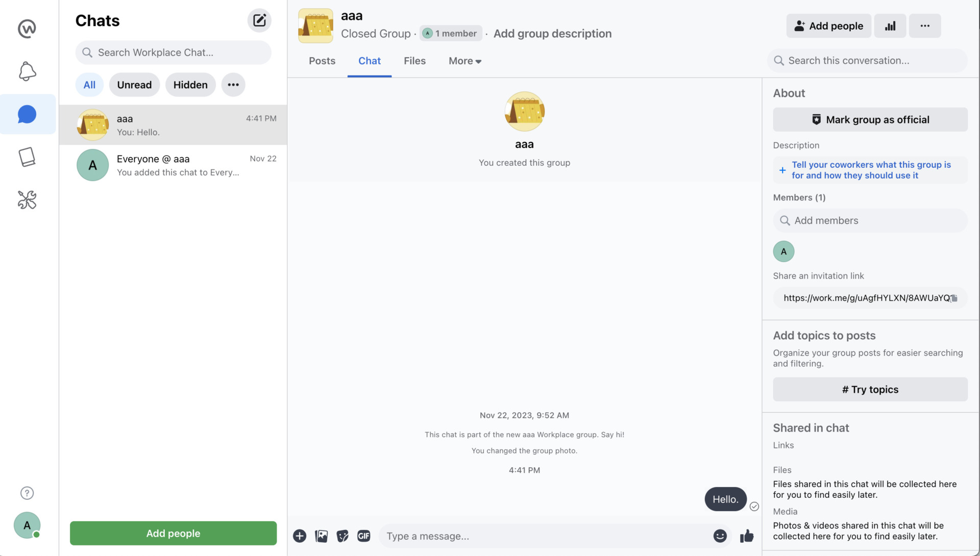
Task: View group insights via the chart icon
Action: (x=890, y=26)
